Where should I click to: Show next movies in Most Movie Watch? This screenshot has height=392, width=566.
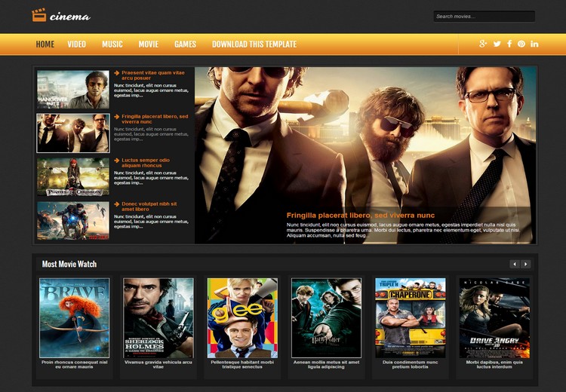(525, 264)
